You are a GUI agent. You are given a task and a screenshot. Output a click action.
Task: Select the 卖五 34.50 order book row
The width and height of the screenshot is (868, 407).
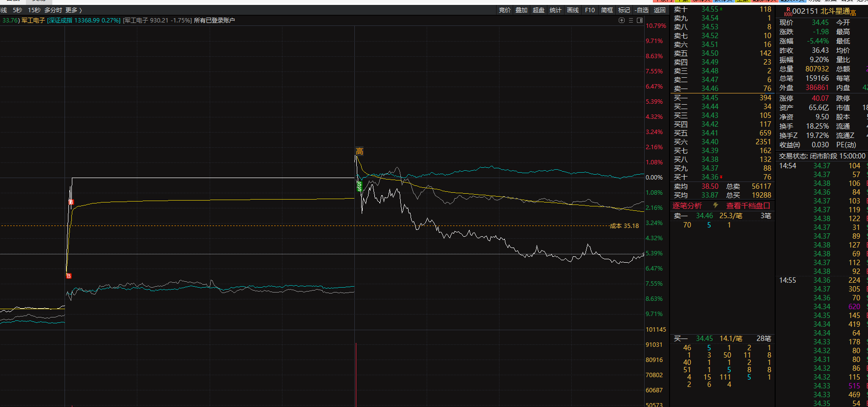[722, 53]
